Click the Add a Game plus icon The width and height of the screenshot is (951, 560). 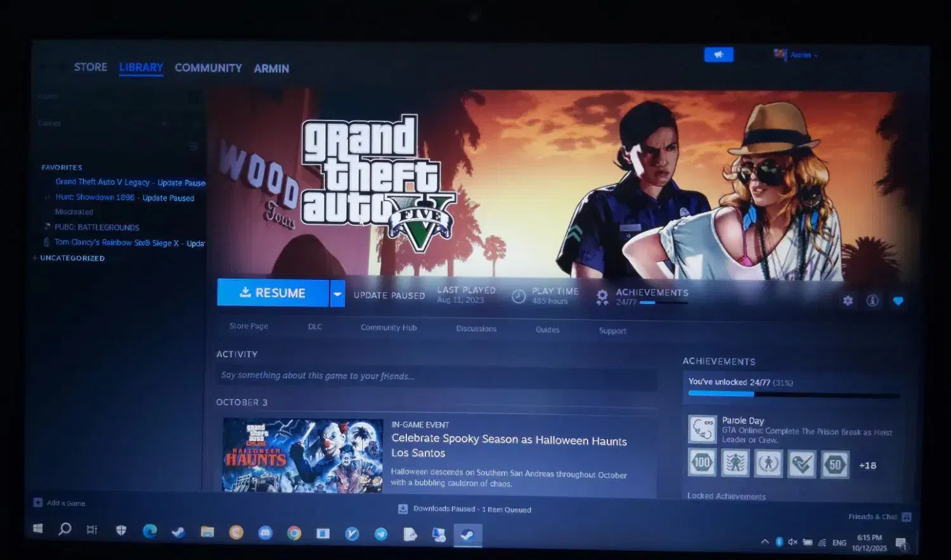[x=38, y=502]
